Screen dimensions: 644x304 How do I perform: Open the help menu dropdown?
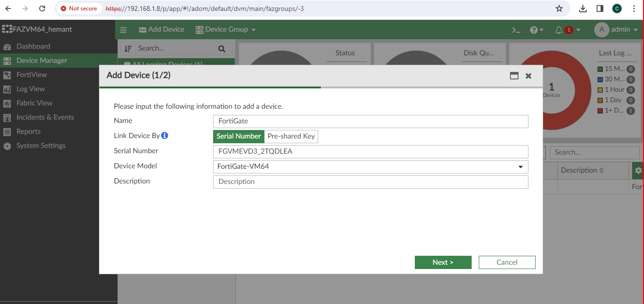537,30
